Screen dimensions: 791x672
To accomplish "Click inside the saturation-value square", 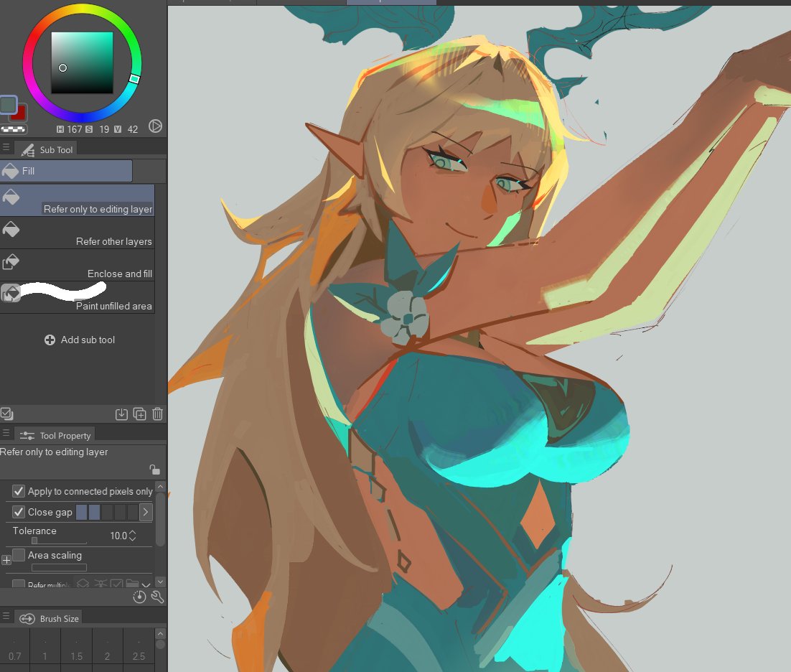I will coord(82,62).
